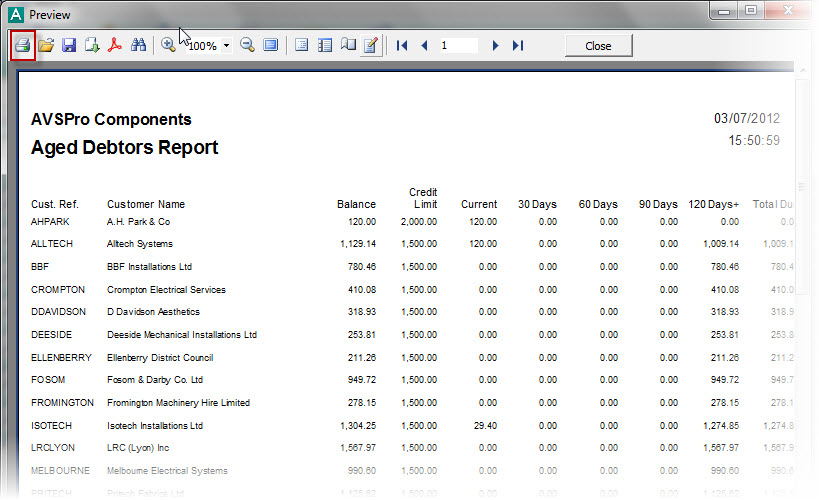Click the Zoom Out magnifier

point(247,46)
